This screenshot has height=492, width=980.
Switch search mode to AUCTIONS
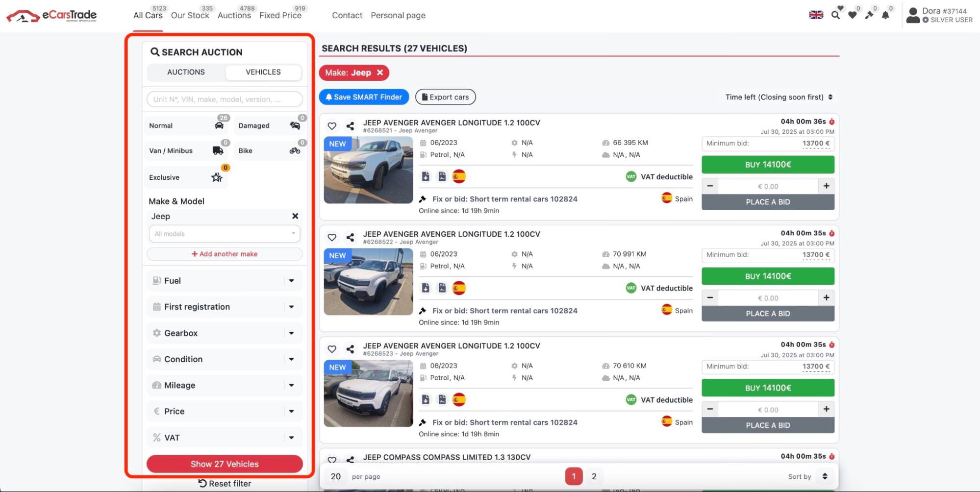pyautogui.click(x=186, y=72)
